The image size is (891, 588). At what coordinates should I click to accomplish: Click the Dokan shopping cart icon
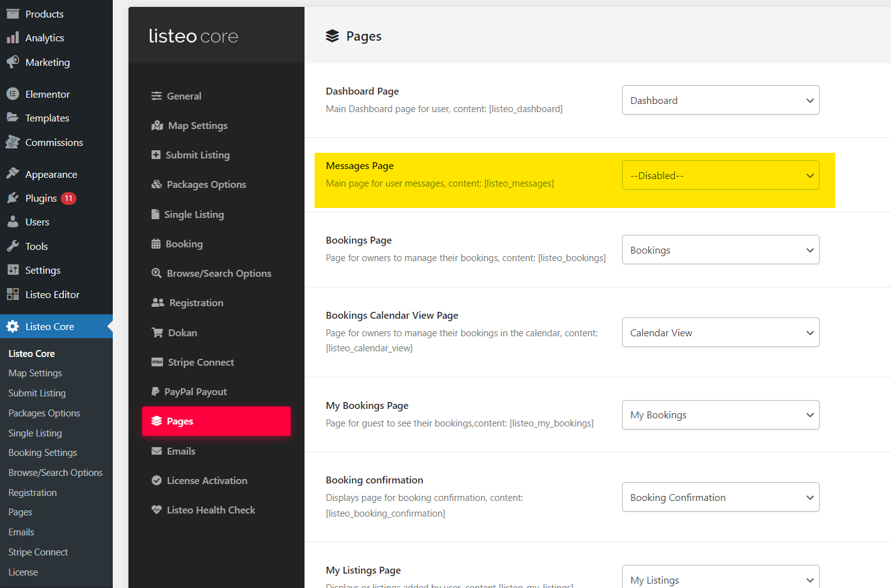tap(157, 333)
